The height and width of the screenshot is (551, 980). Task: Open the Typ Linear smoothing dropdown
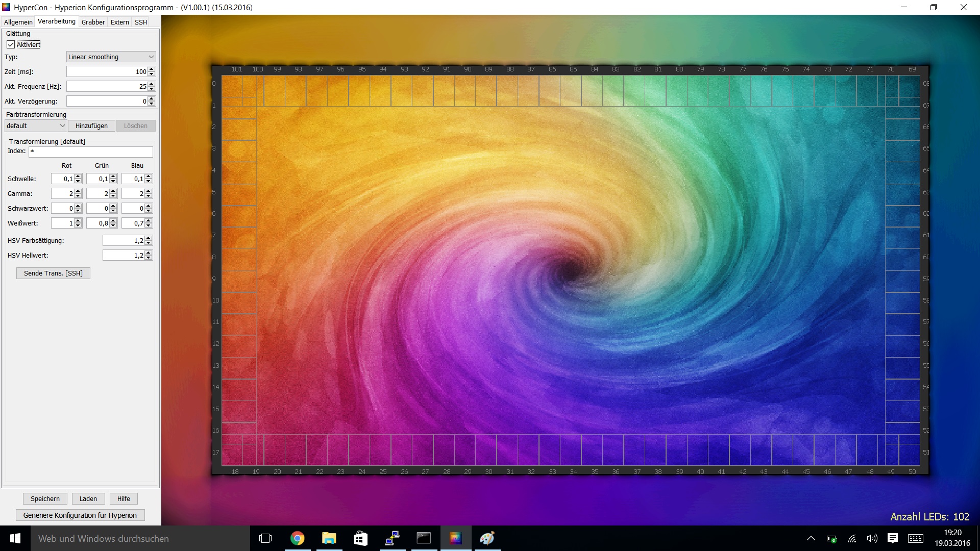click(x=111, y=57)
